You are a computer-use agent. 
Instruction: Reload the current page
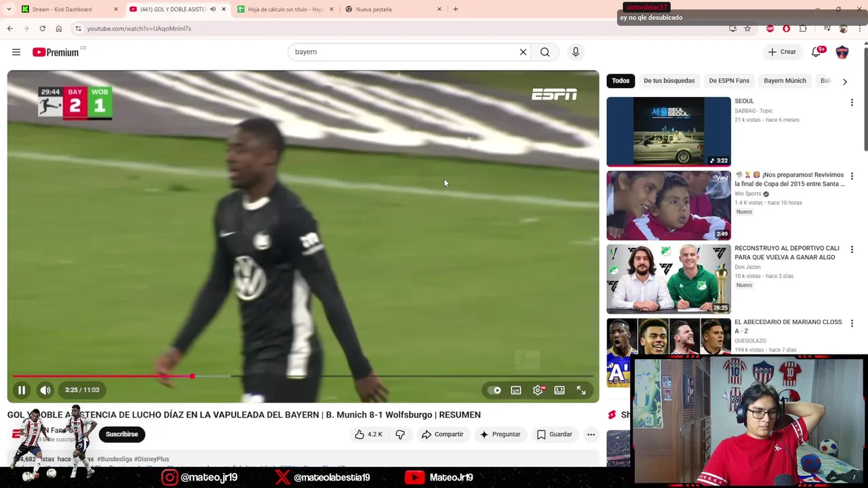pyautogui.click(x=43, y=28)
